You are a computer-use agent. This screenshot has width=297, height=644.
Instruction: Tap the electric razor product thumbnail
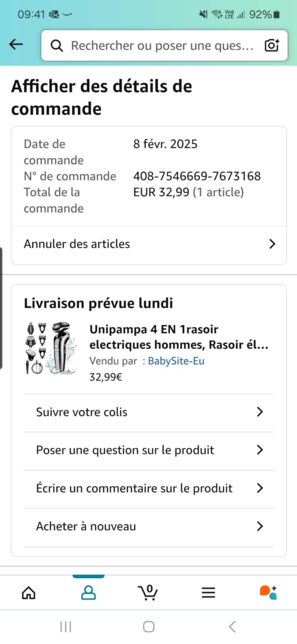click(51, 348)
